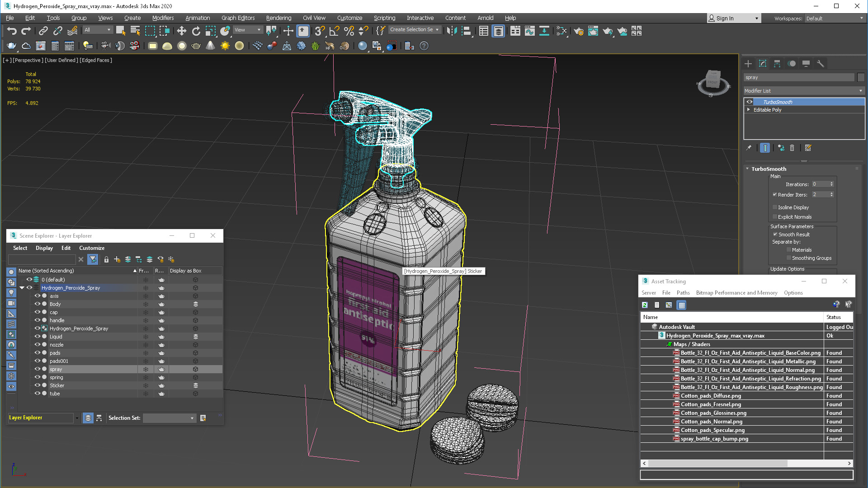Click Refresh icon in Asset Tracking
The width and height of the screenshot is (868, 488).
645,305
